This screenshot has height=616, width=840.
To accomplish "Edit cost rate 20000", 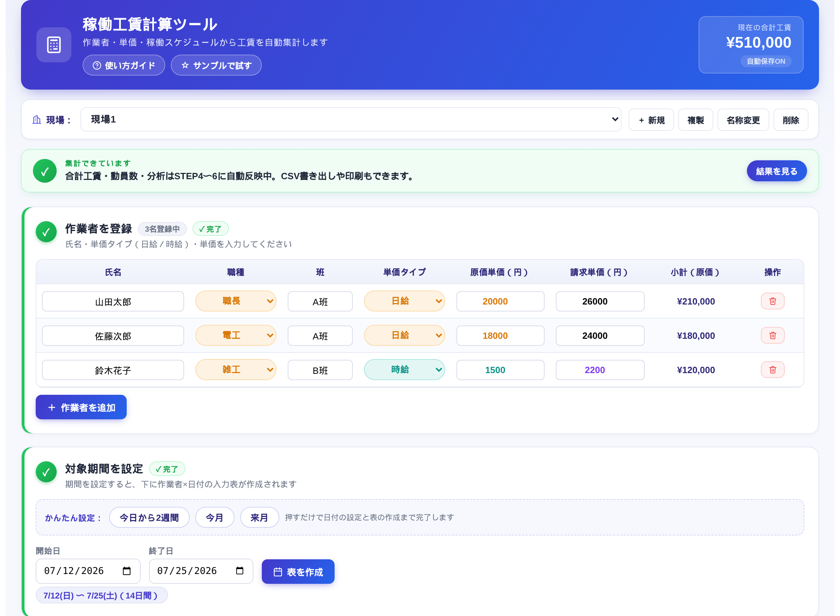I will pos(500,301).
